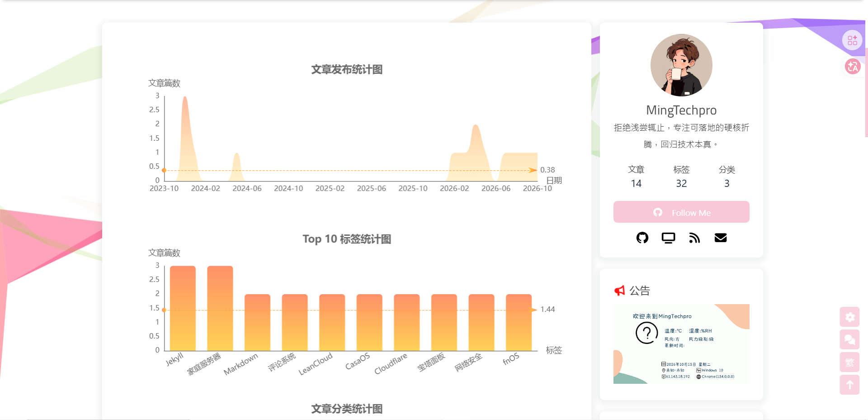This screenshot has width=868, height=420.
Task: Open the translate icon at top right
Action: (853, 67)
